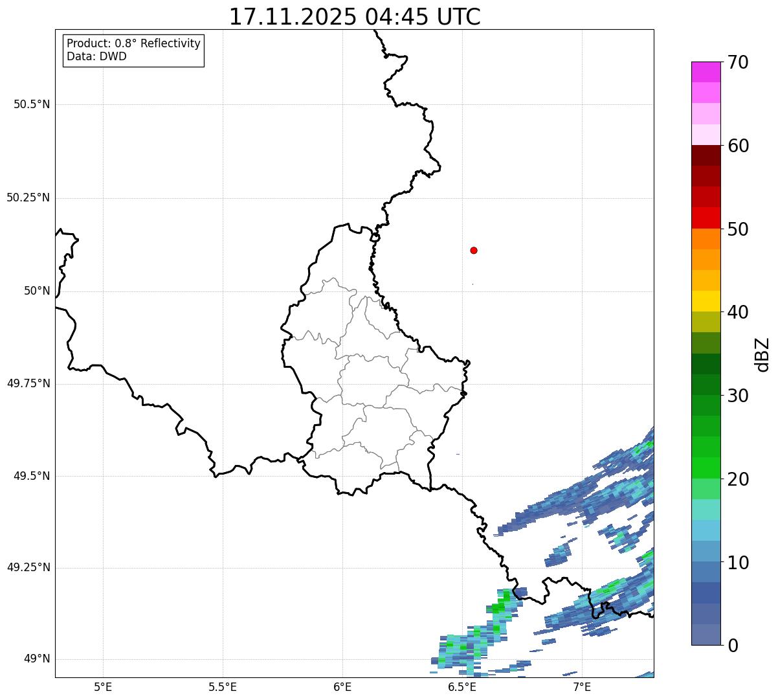Click the colorbar's 50 tick label
Viewport: 778px width, 700px height.
[x=738, y=229]
